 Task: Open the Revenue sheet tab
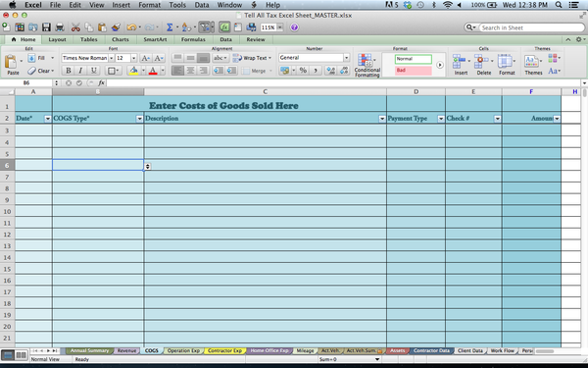pos(126,350)
